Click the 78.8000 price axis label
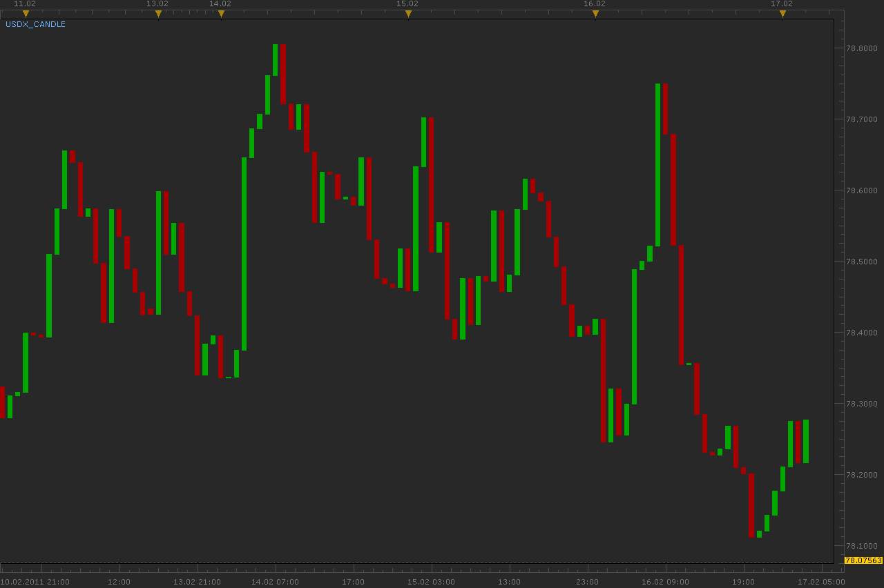884x588 pixels. [862, 48]
